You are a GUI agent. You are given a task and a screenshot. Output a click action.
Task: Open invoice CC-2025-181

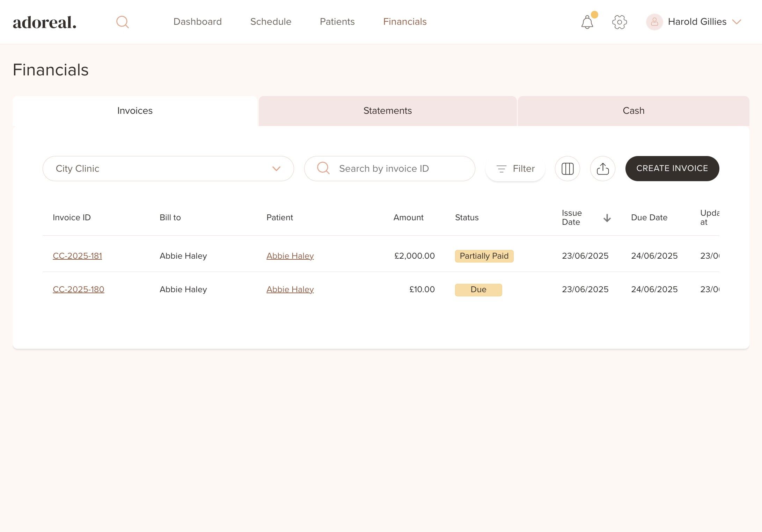pos(77,256)
